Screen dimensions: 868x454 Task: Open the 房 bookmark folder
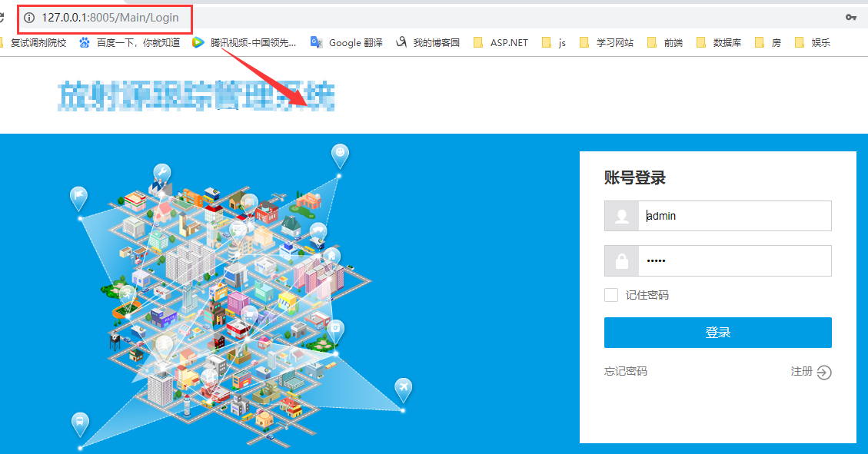[x=768, y=42]
